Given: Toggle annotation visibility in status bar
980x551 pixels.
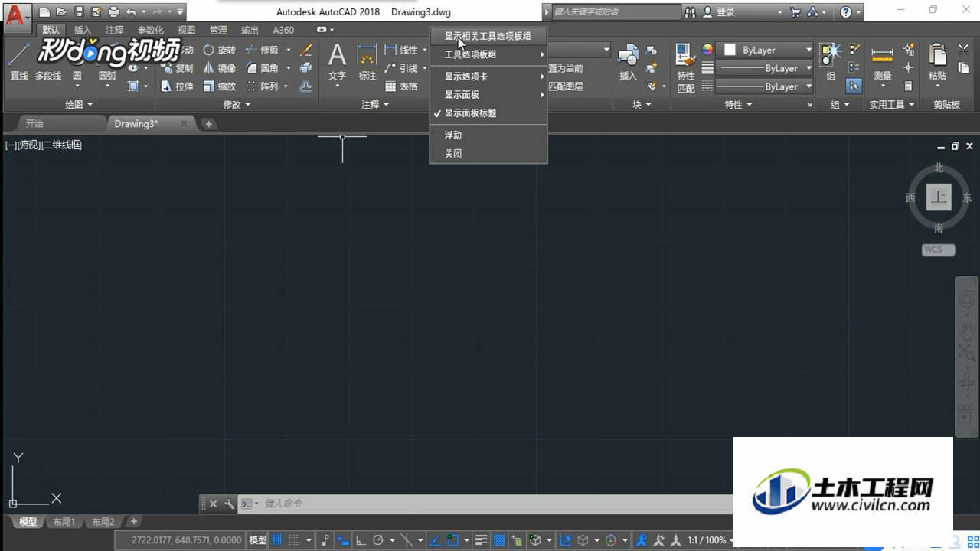Looking at the screenshot, I should pyautogui.click(x=642, y=540).
